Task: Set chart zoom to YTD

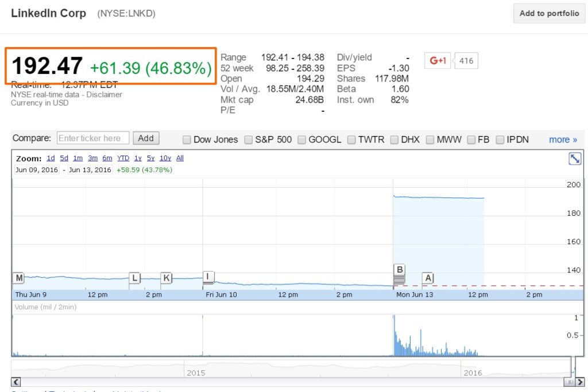Action: 123,158
